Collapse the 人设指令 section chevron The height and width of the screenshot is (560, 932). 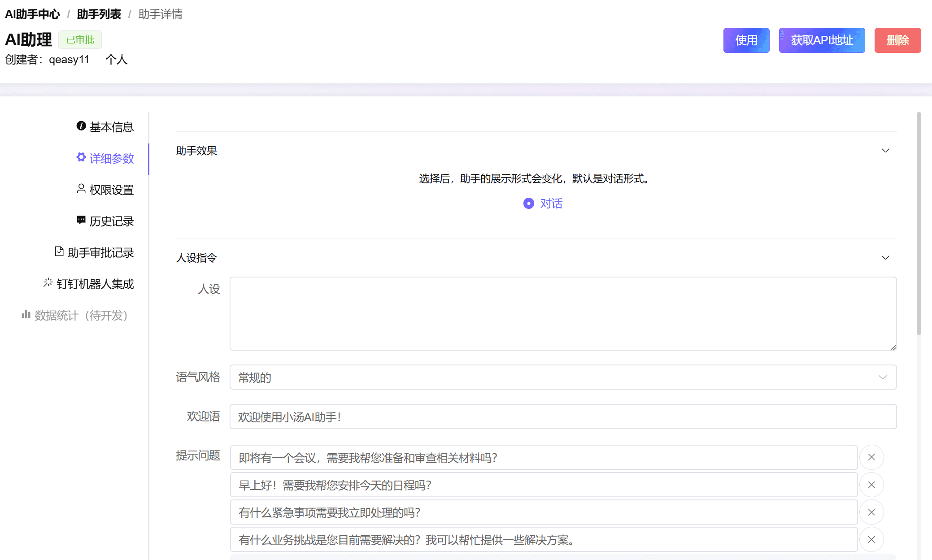(x=885, y=258)
